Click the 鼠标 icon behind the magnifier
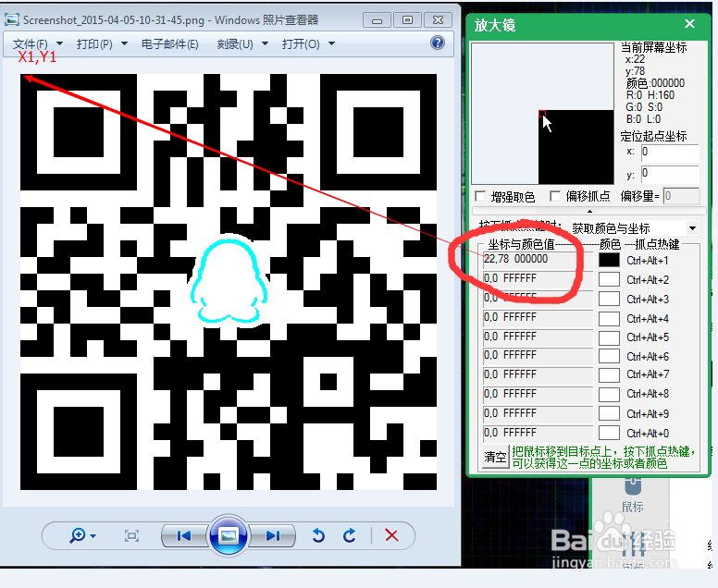Image resolution: width=718 pixels, height=588 pixels. [x=633, y=495]
